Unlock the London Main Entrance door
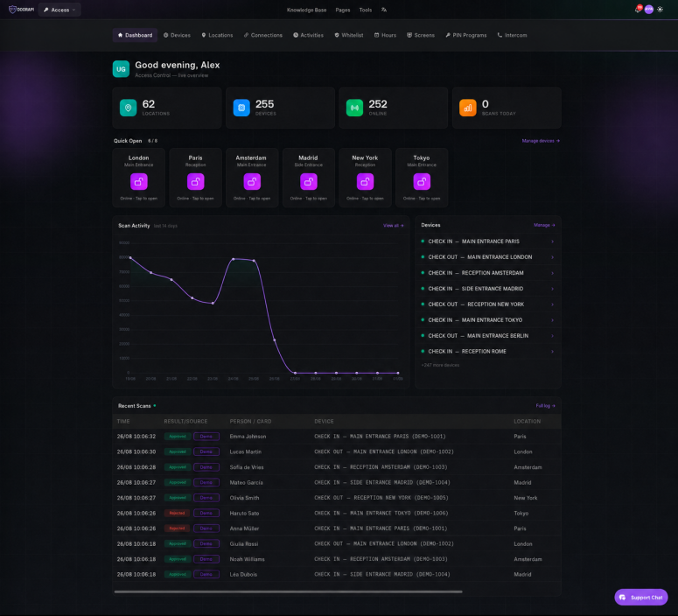Viewport: 678px width, 616px height. pyautogui.click(x=139, y=182)
